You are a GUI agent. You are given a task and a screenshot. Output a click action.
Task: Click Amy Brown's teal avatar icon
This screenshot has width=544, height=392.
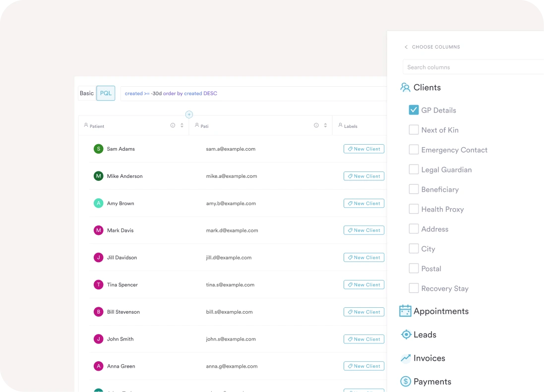coord(99,203)
